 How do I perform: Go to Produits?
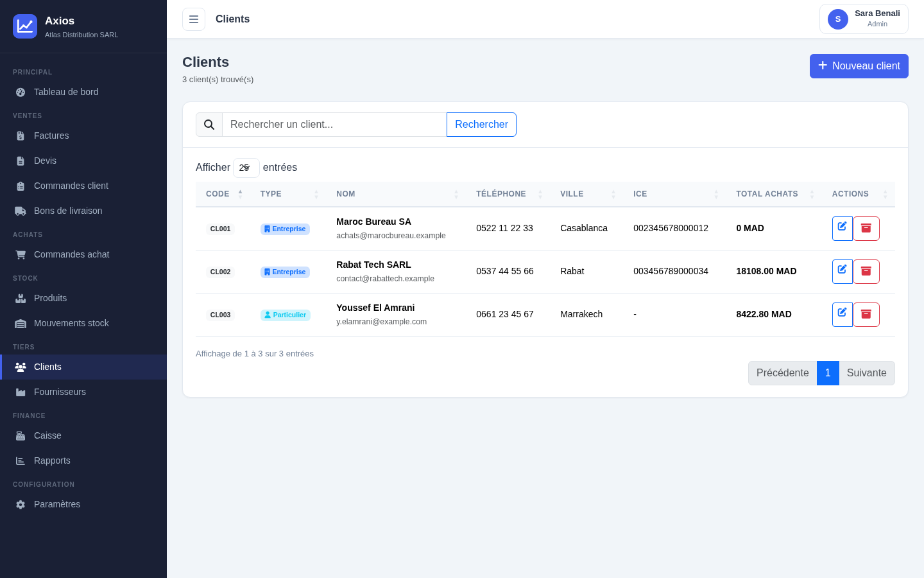coord(83,298)
